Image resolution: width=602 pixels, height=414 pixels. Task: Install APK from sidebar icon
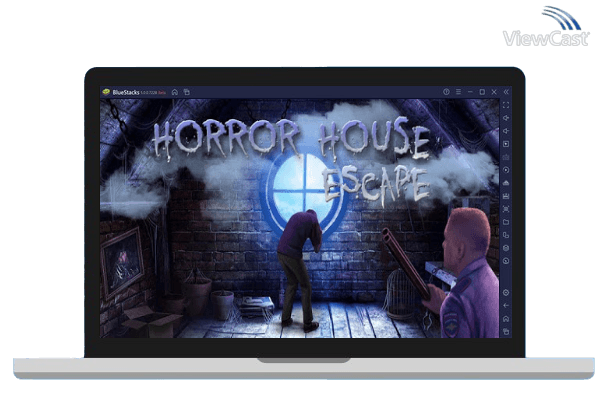tap(506, 196)
